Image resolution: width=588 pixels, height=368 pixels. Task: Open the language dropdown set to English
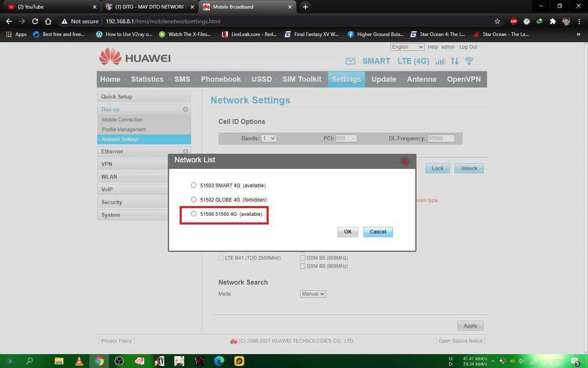click(407, 47)
